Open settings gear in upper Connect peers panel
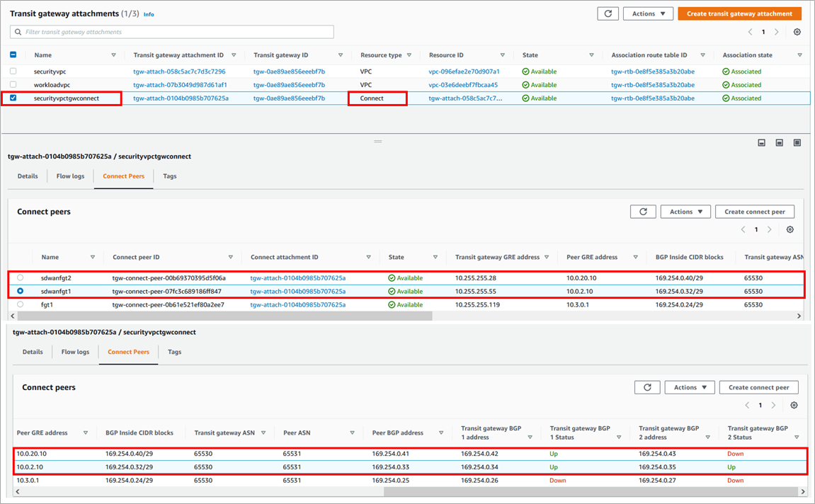 coord(790,230)
